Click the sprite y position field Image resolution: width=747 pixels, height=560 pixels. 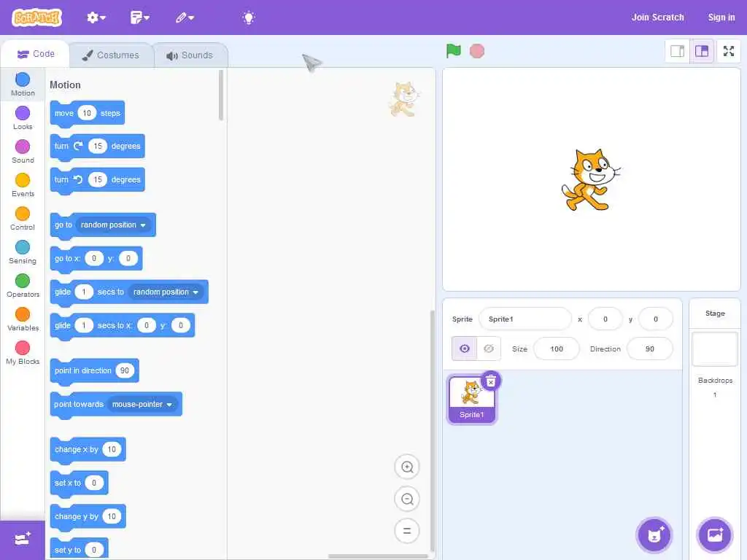click(656, 319)
